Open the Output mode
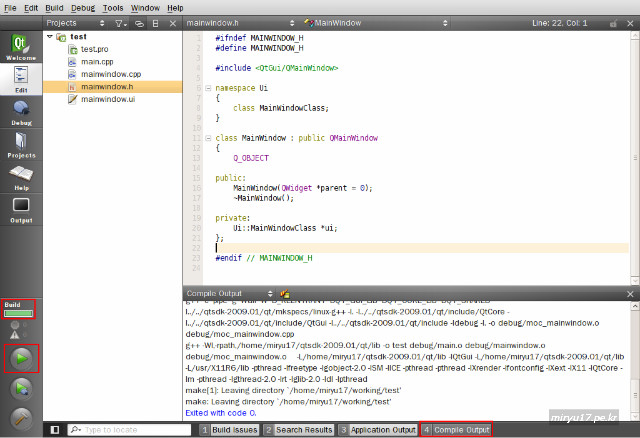 21,210
